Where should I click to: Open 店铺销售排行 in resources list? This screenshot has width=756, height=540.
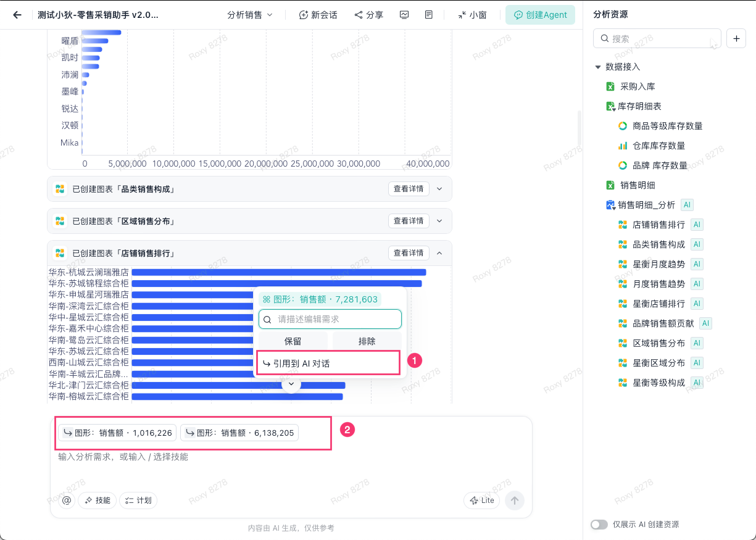(658, 225)
